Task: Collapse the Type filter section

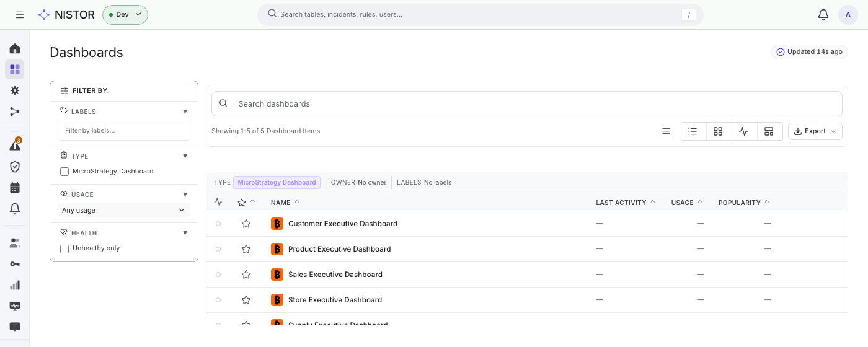Action: (x=185, y=156)
